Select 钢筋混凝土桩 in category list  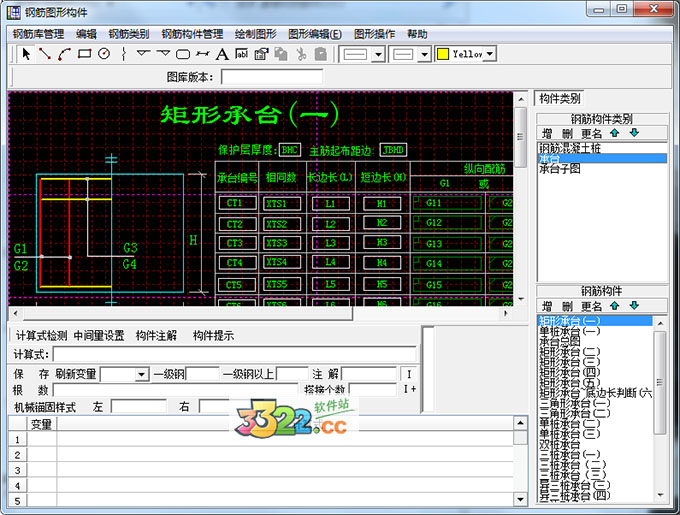point(571,147)
